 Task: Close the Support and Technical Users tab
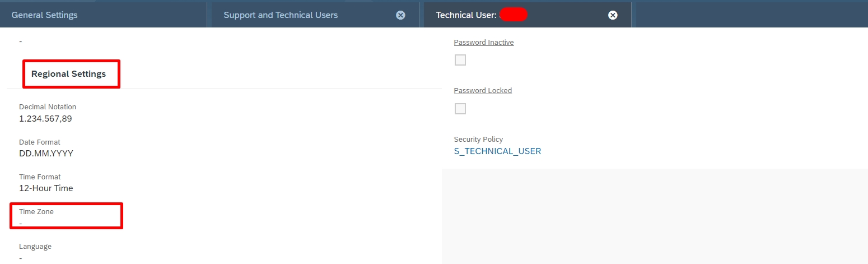pyautogui.click(x=400, y=15)
